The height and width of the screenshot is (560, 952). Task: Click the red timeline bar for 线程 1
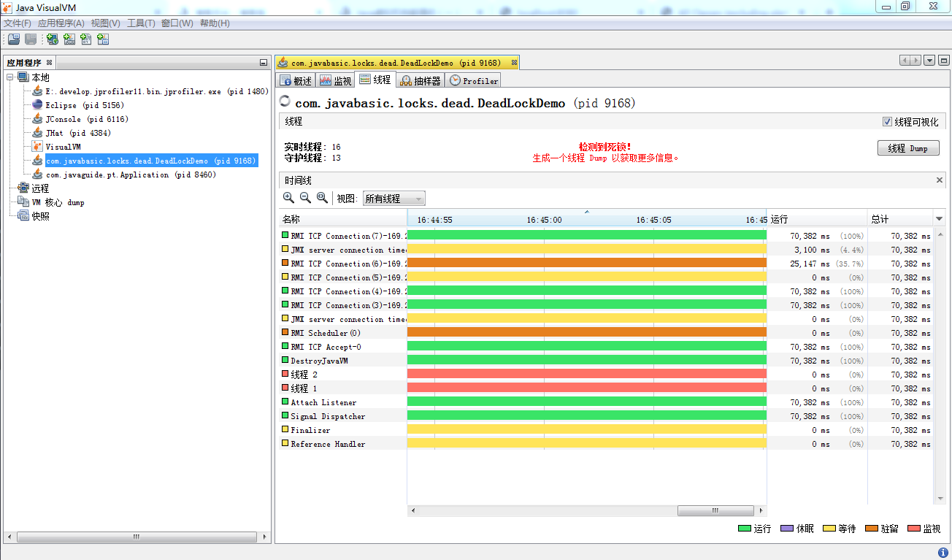[x=587, y=388]
